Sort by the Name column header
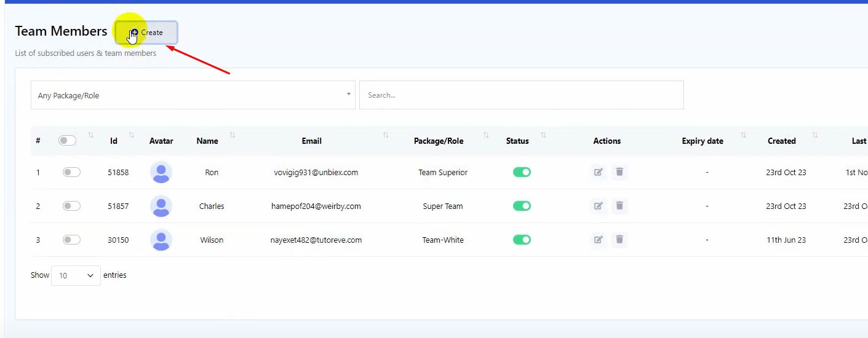This screenshot has width=868, height=338. point(207,141)
